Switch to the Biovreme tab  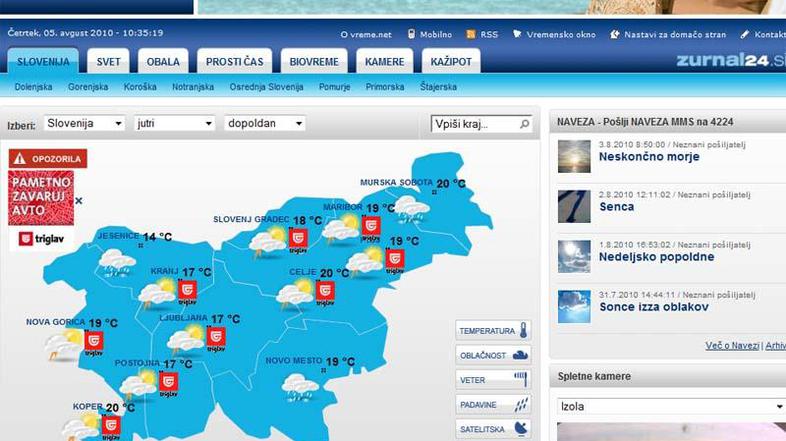(x=314, y=62)
